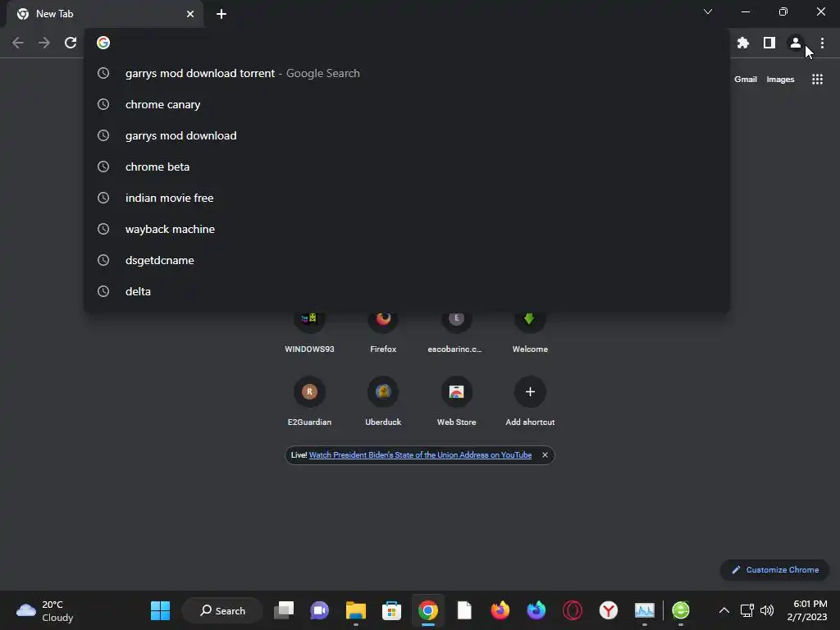
Task: Choose suggestion wayback machine
Action: [x=407, y=229]
